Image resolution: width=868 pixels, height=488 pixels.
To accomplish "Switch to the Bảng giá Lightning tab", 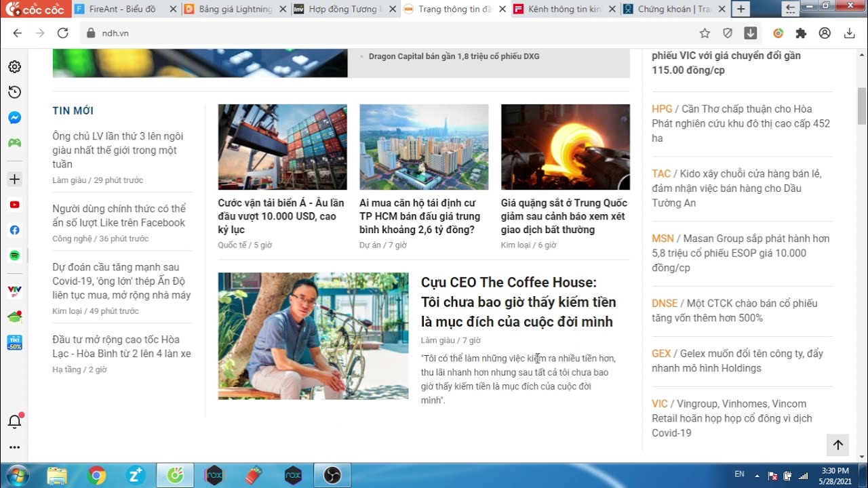I will click(x=235, y=9).
